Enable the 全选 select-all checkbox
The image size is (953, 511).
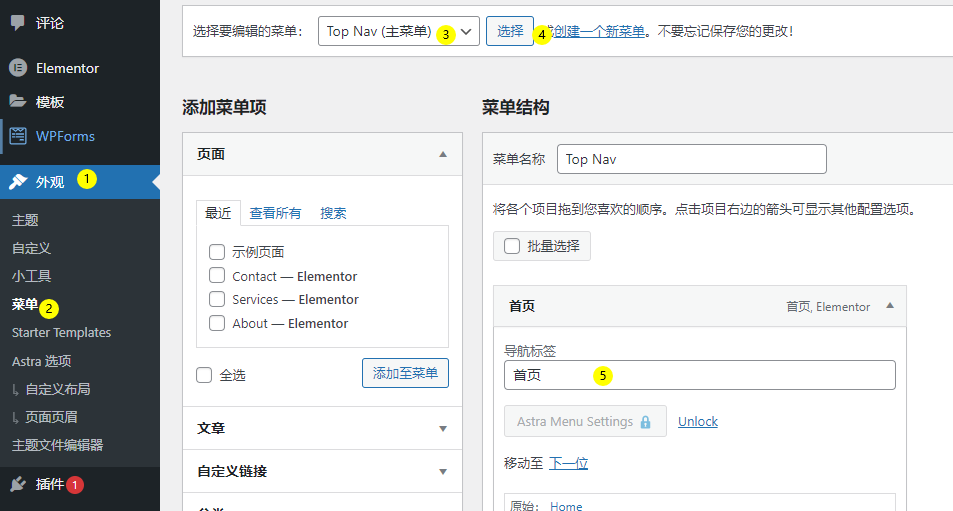(204, 375)
